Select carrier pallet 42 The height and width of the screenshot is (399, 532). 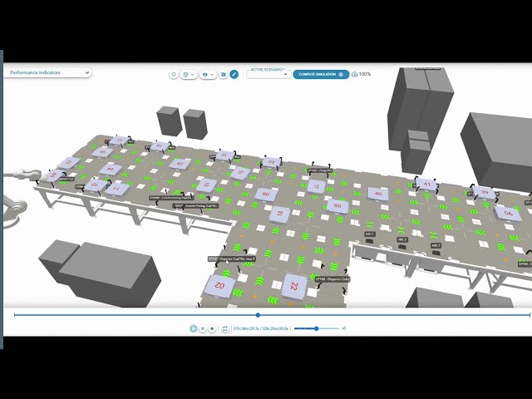click(180, 164)
